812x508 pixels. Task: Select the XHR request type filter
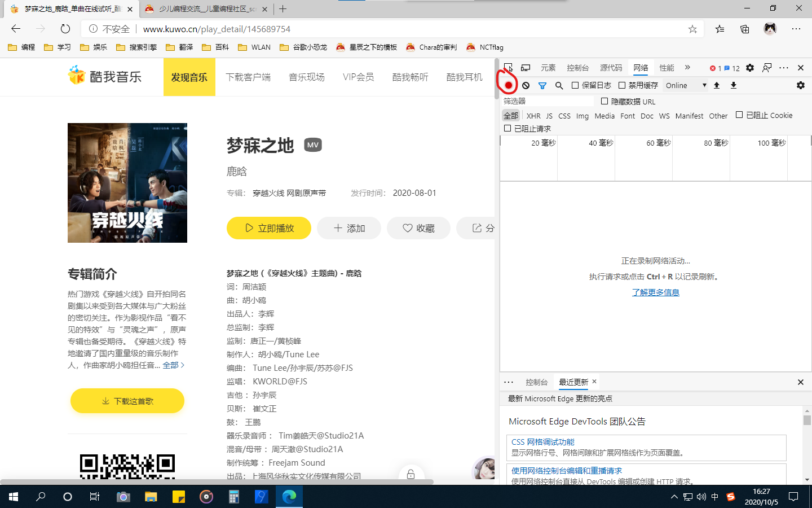(x=533, y=116)
